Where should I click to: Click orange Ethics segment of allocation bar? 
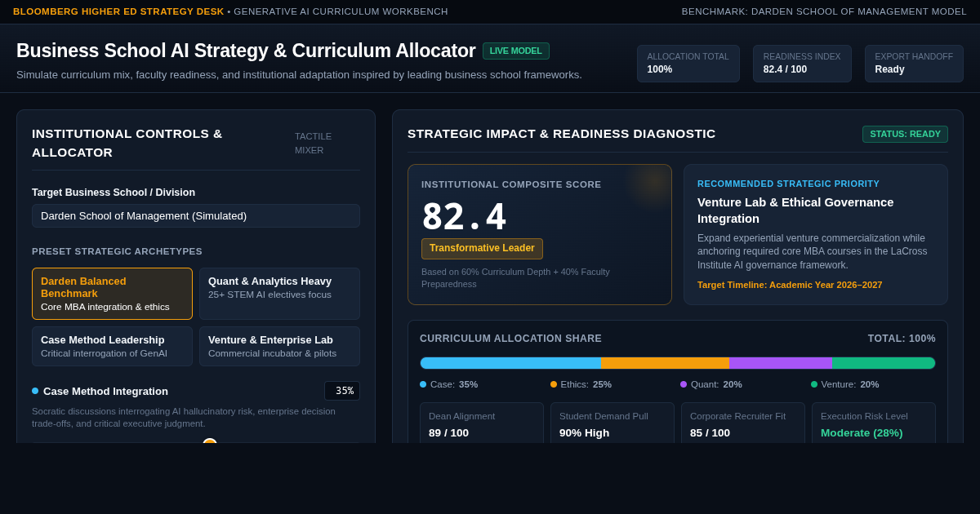coord(665,363)
